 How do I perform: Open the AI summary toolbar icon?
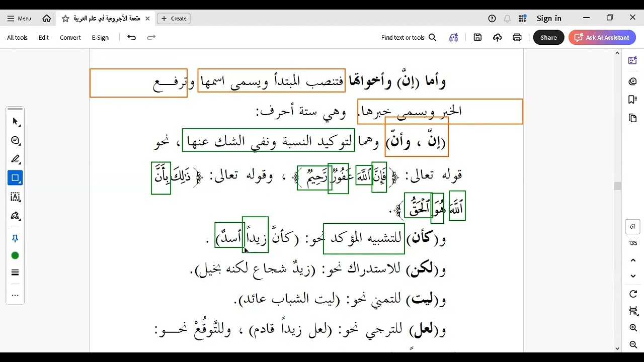click(x=454, y=38)
